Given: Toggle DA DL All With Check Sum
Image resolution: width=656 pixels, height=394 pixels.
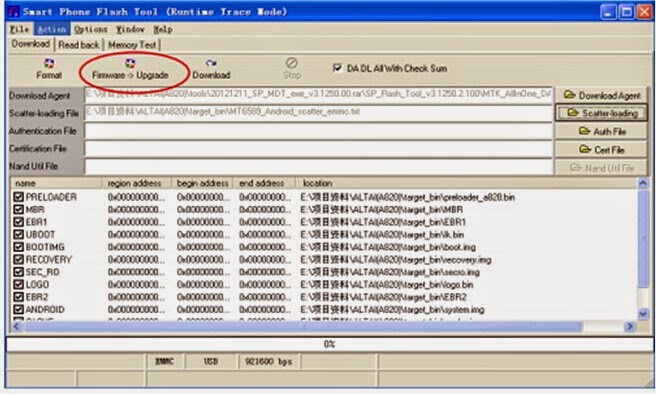Looking at the screenshot, I should 337,68.
